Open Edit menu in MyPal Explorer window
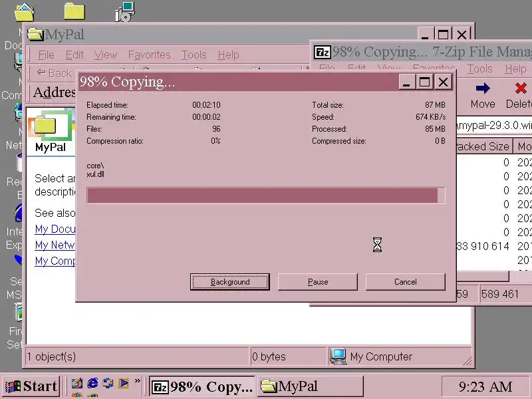Screen dimensions: 532x399 coord(74,55)
